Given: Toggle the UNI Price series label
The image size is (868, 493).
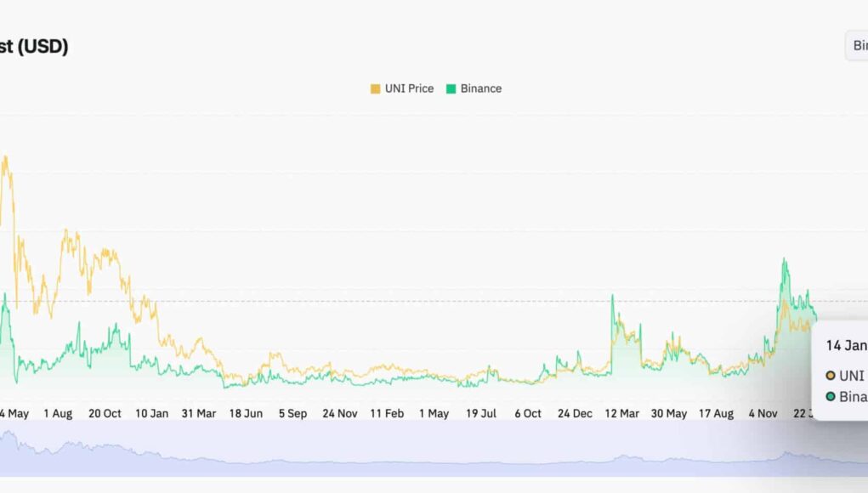Looking at the screenshot, I should tap(409, 88).
